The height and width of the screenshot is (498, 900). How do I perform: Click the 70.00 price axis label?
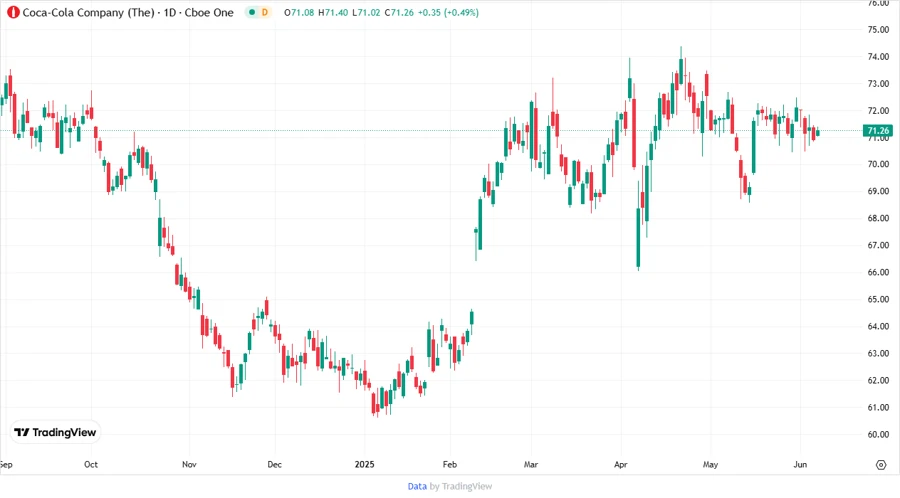click(x=878, y=164)
